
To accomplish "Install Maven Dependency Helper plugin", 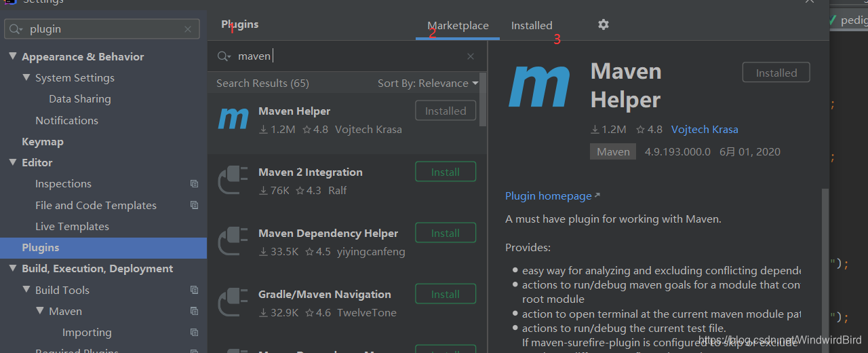I will [x=446, y=234].
